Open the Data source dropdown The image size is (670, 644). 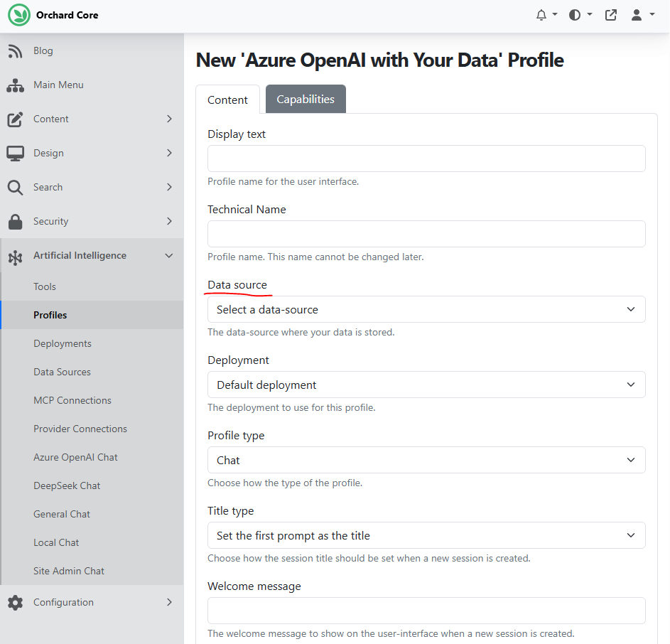click(426, 310)
